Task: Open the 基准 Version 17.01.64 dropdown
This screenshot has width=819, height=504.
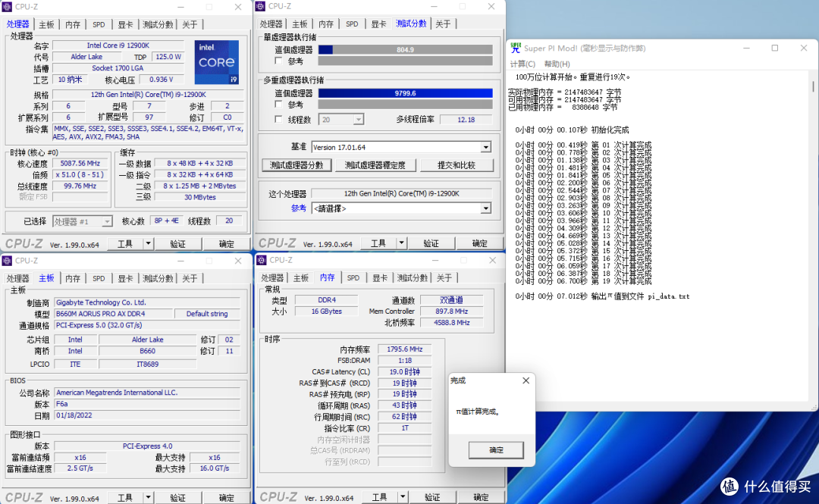Action: (486, 147)
